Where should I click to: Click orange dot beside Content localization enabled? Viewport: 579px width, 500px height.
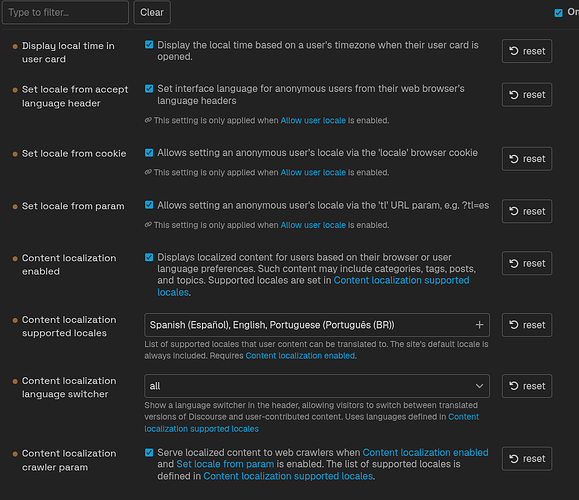click(15, 258)
